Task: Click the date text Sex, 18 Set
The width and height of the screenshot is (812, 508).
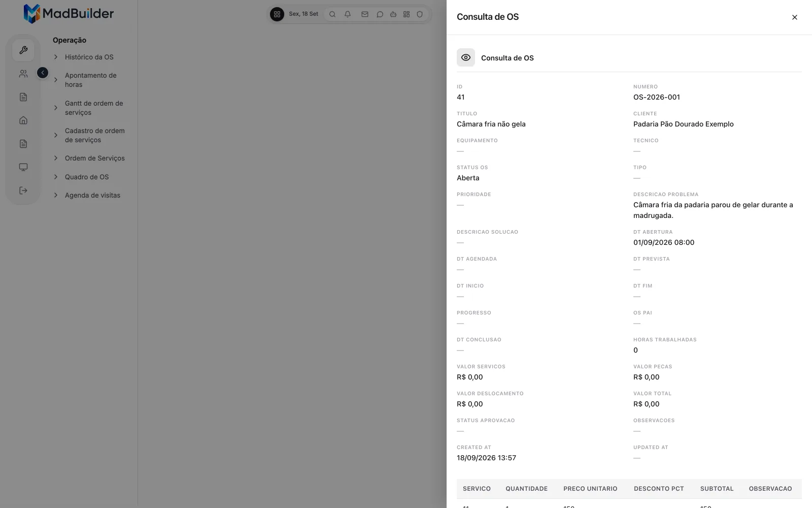Action: pos(303,14)
